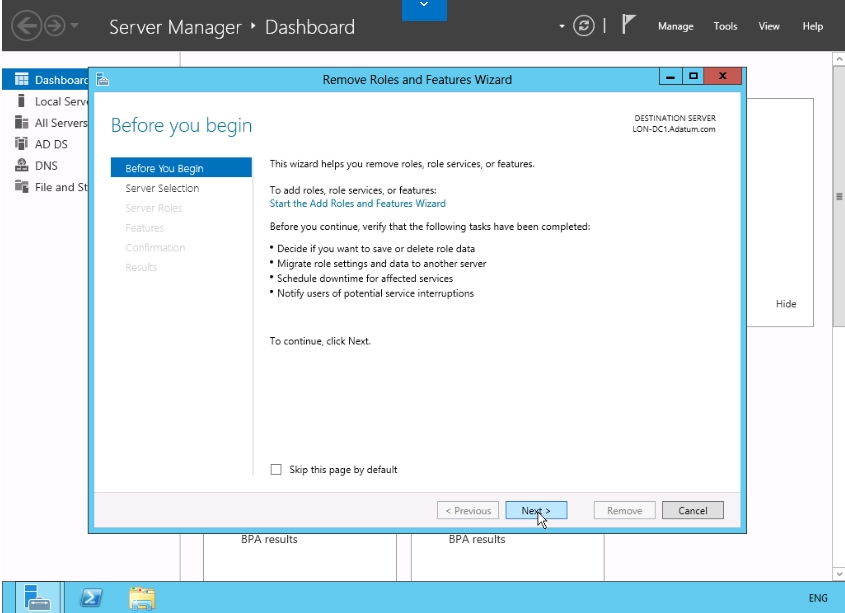This screenshot has width=845, height=613.
Task: Open the Tools menu
Action: point(725,26)
